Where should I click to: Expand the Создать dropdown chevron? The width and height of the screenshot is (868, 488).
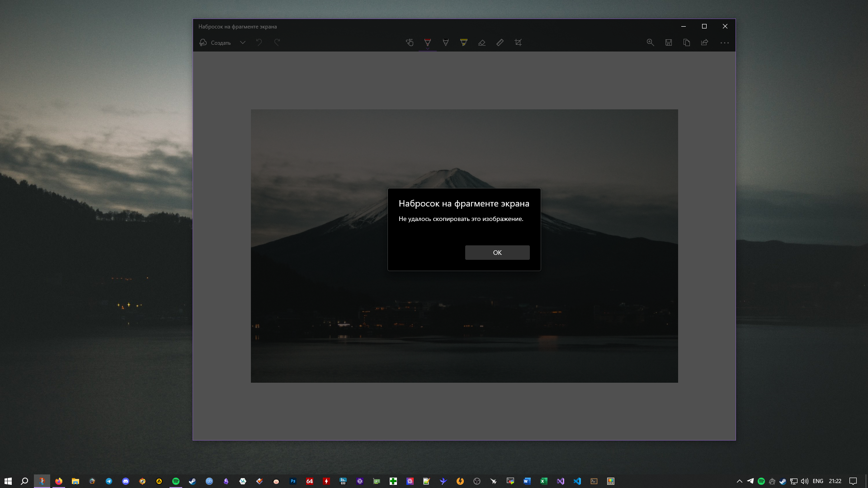(243, 42)
